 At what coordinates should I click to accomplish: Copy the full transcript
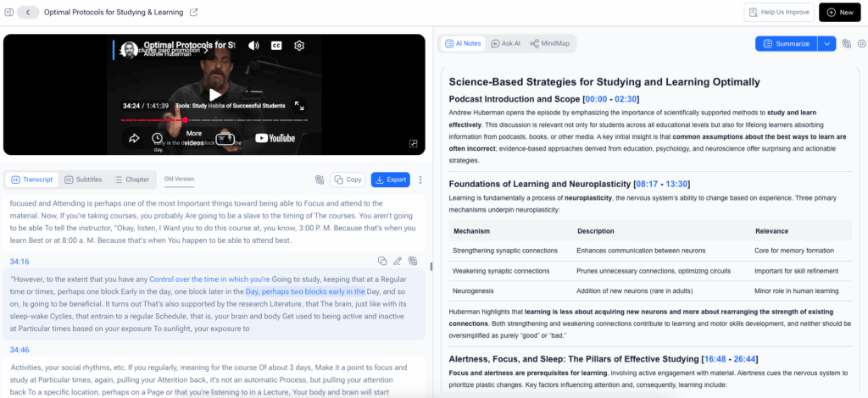tap(348, 180)
